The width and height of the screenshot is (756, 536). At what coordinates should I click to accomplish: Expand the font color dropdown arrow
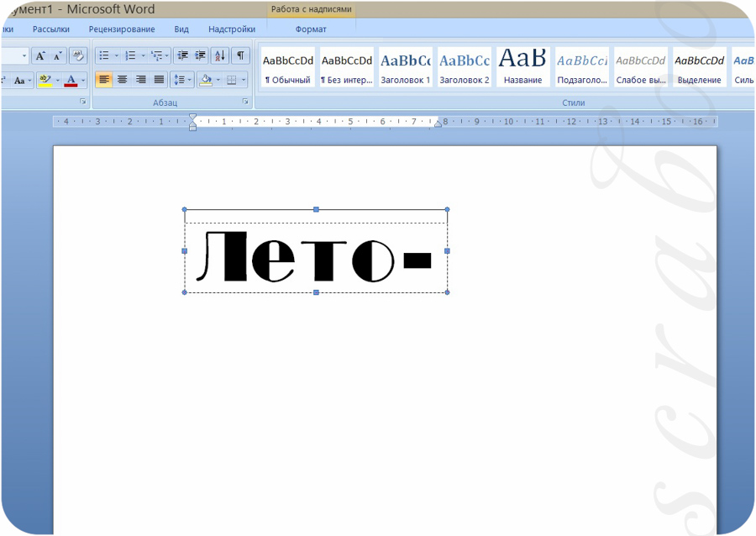83,80
